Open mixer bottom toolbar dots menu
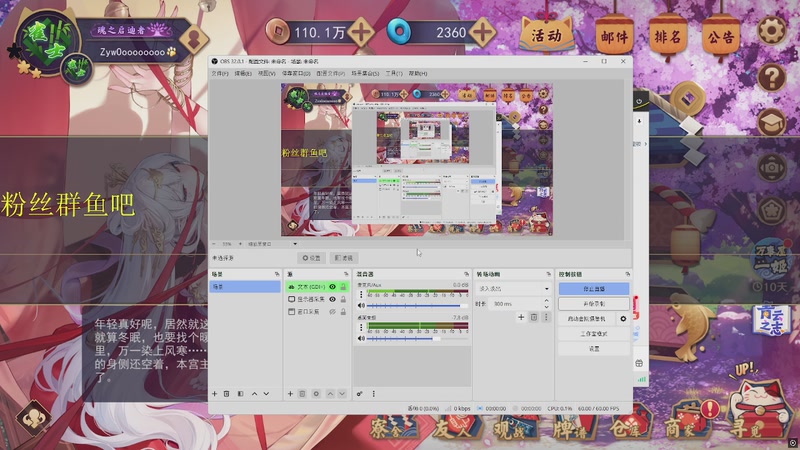Screen dimensions: 800x450 pyautogui.click(x=373, y=394)
